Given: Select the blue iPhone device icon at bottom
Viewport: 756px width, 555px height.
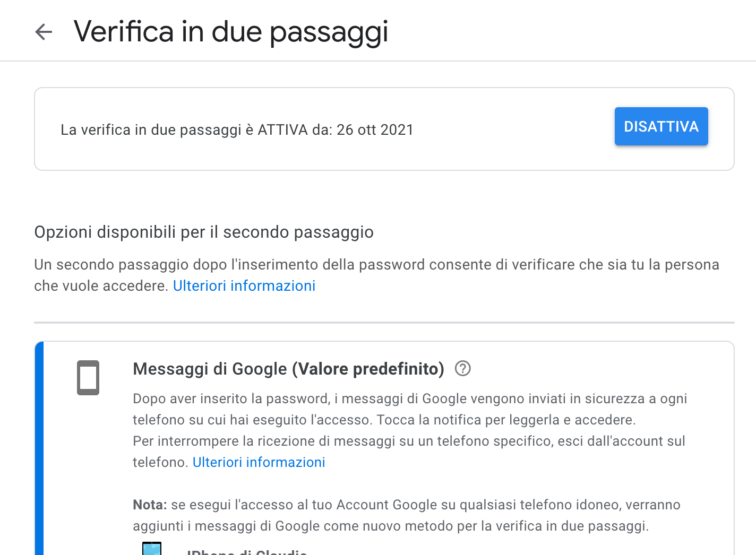Looking at the screenshot, I should (x=152, y=549).
